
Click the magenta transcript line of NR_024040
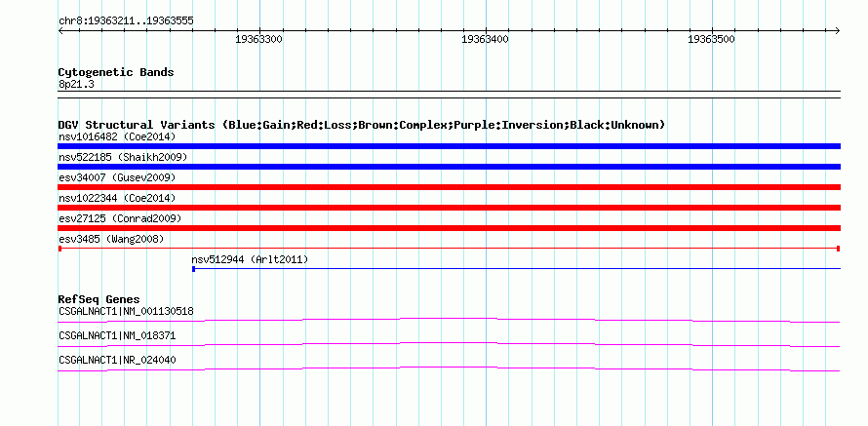(x=449, y=369)
